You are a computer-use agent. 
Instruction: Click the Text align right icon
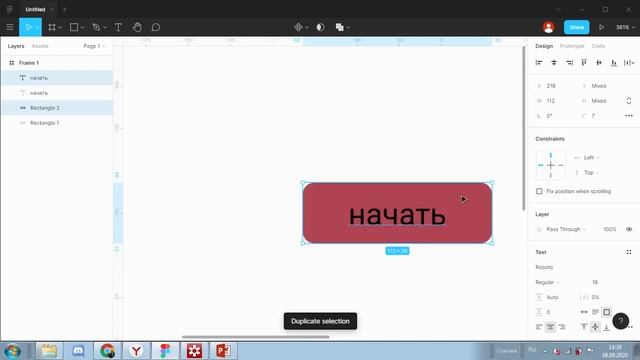562,327
